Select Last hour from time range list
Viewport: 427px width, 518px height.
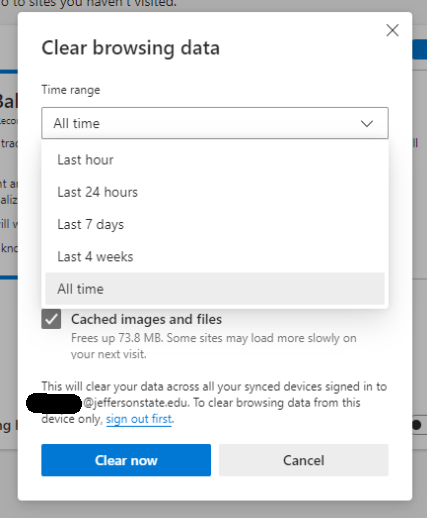tap(215, 160)
